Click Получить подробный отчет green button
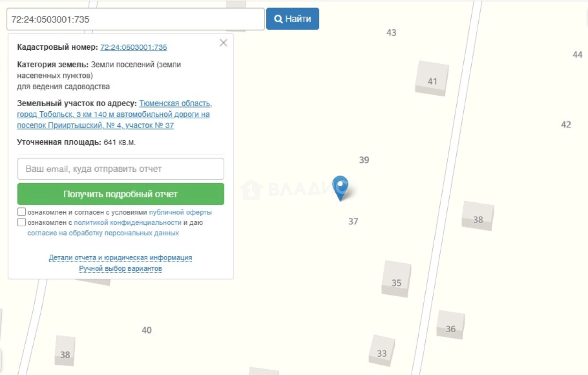 121,194
